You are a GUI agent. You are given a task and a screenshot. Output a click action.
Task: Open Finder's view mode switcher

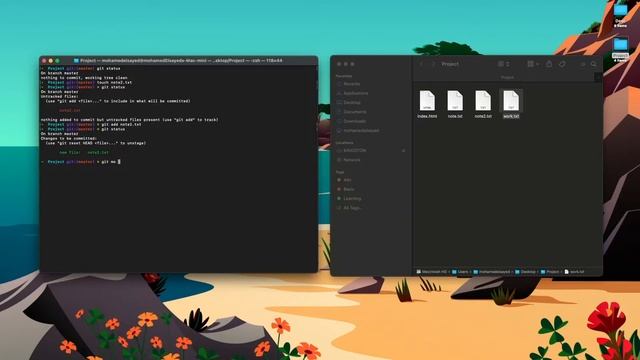pyautogui.click(x=503, y=64)
